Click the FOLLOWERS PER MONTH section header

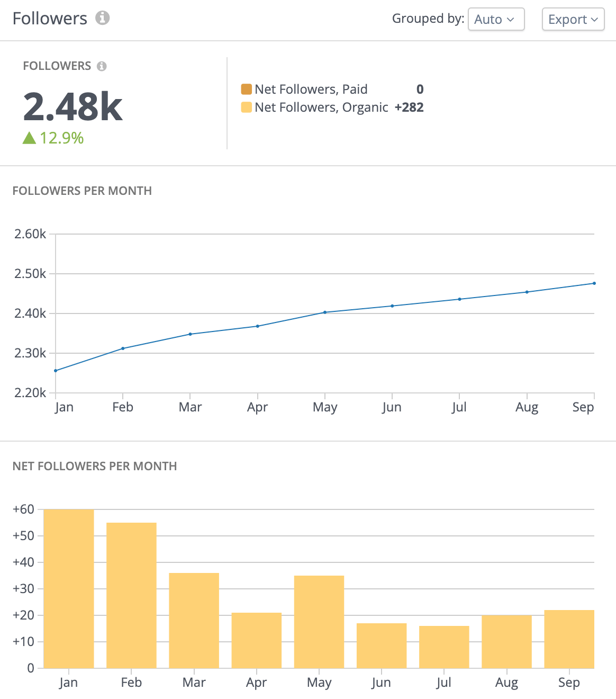click(82, 191)
